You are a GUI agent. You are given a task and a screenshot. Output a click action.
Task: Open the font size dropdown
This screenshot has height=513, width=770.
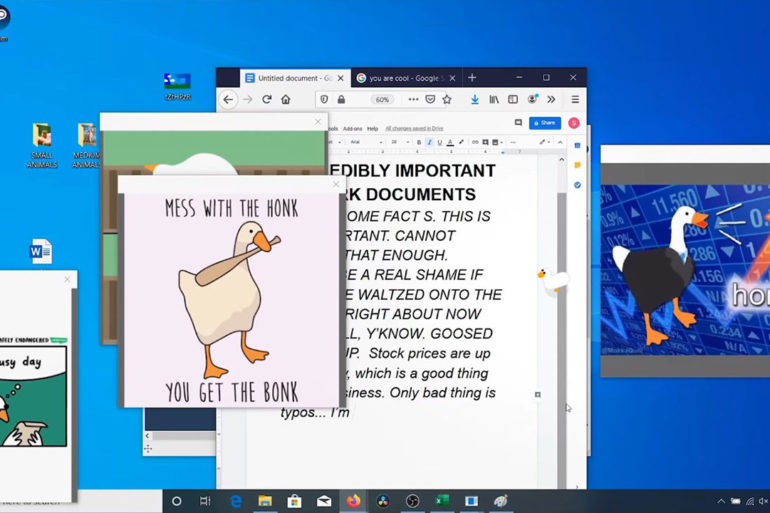click(400, 142)
